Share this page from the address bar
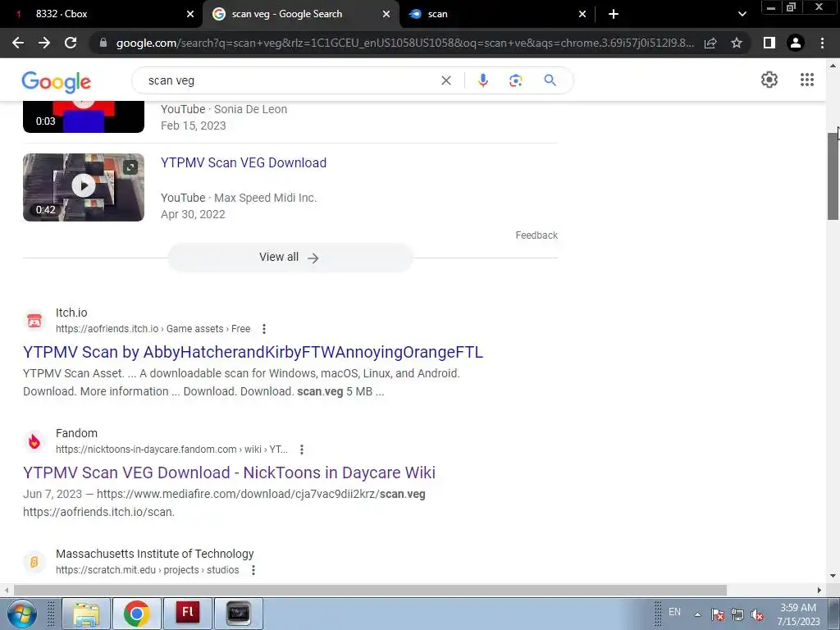Viewport: 840px width, 630px height. click(710, 43)
